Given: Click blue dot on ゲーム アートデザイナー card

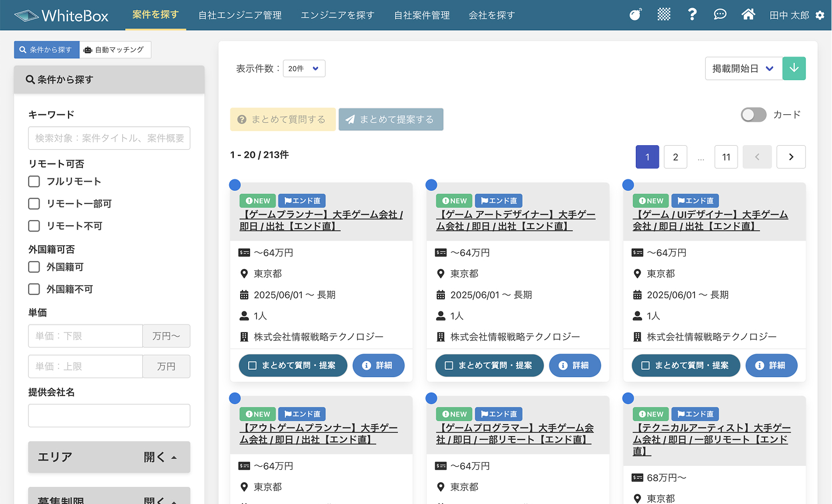Looking at the screenshot, I should (x=432, y=185).
